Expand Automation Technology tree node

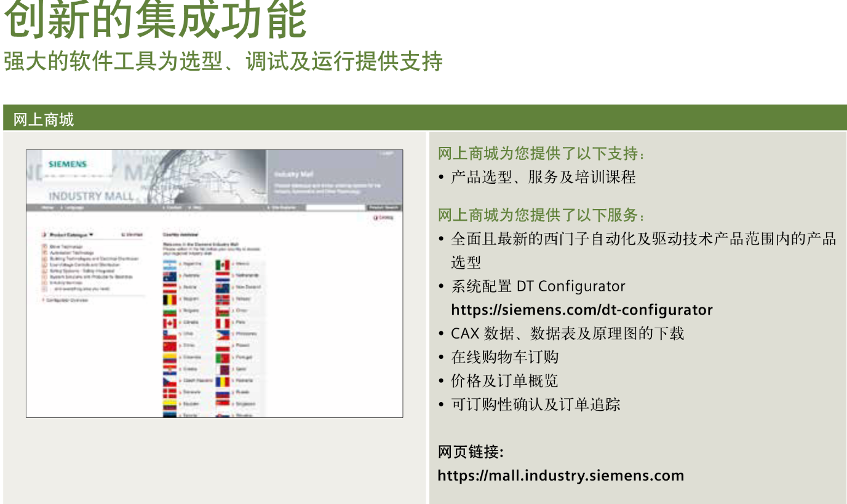pos(45,253)
